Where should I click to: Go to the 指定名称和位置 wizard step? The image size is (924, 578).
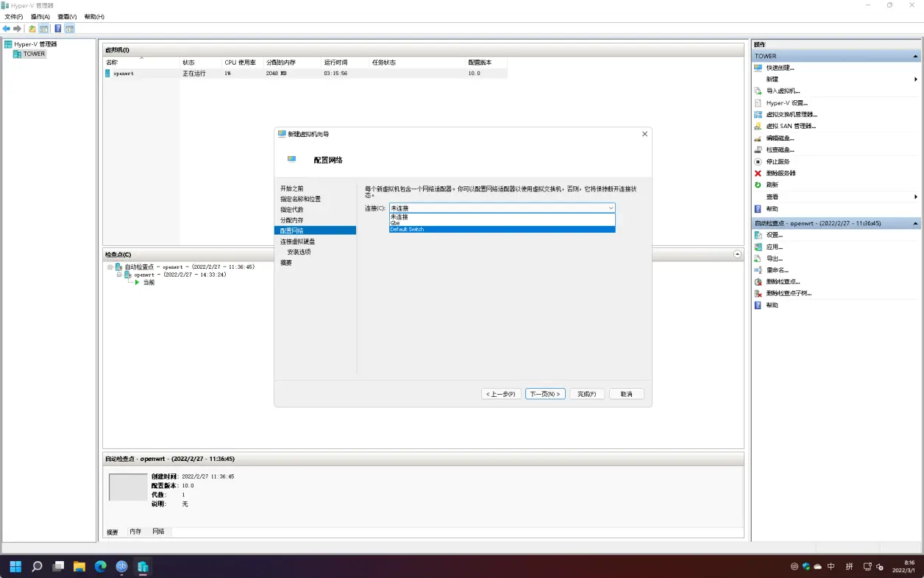(x=300, y=199)
